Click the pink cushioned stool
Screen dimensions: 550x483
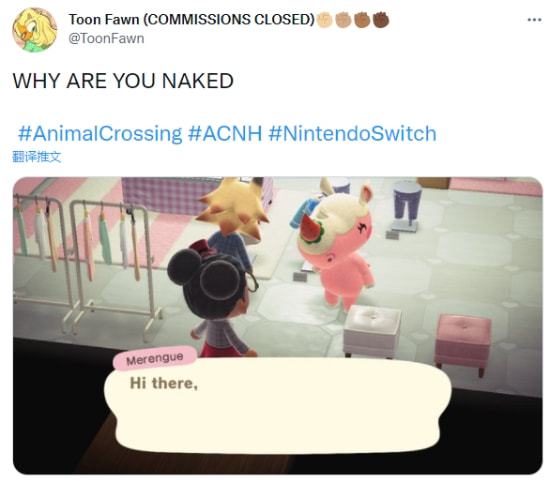tap(462, 343)
